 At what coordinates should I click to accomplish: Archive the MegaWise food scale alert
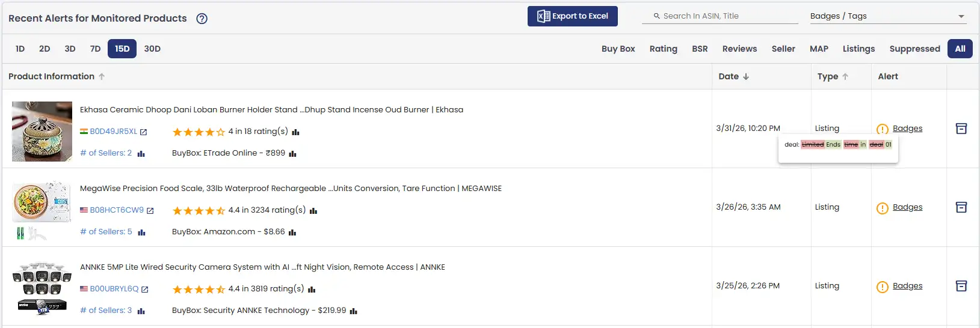pyautogui.click(x=961, y=207)
